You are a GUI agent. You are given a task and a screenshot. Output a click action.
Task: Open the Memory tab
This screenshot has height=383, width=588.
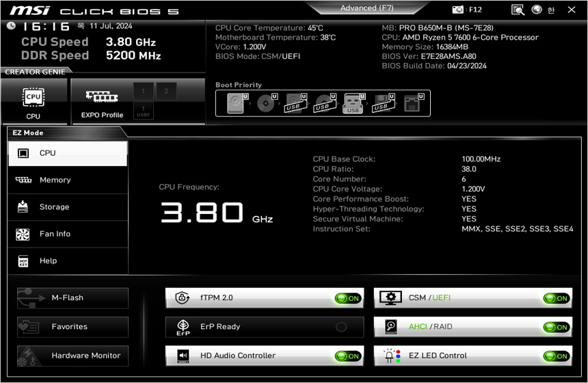point(68,180)
